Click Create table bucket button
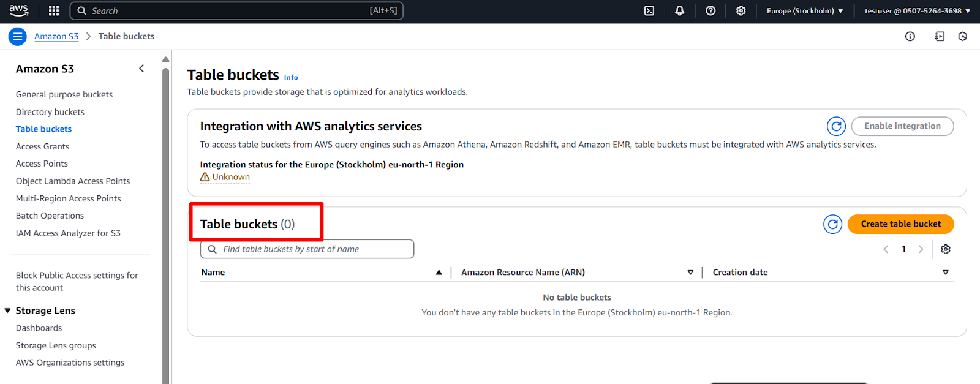The image size is (980, 384). tap(900, 224)
